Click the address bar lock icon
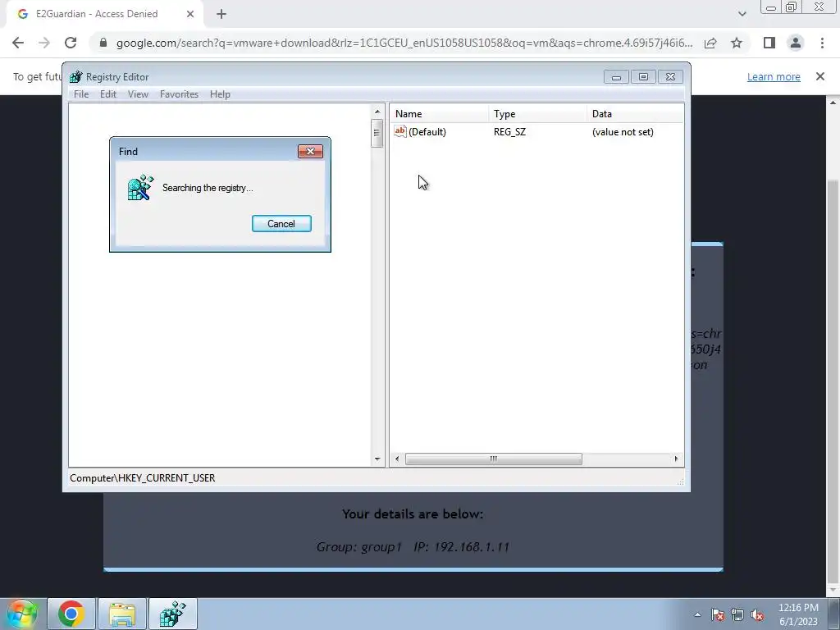 click(103, 43)
